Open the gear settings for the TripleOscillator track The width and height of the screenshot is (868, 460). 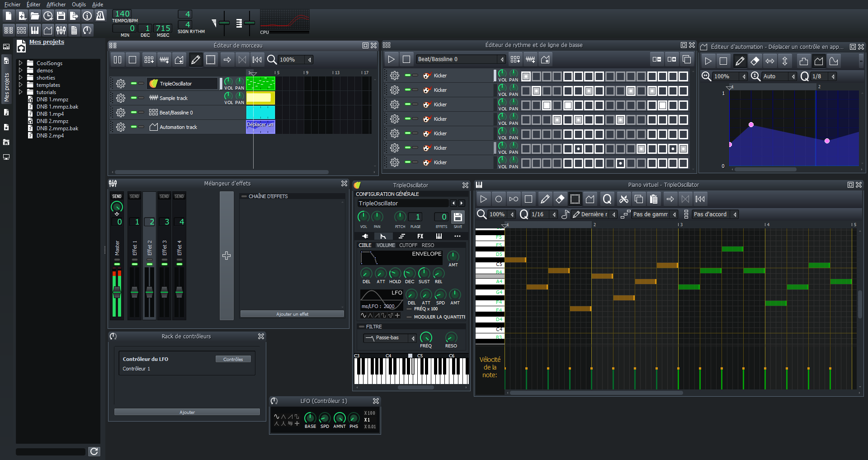click(x=121, y=84)
